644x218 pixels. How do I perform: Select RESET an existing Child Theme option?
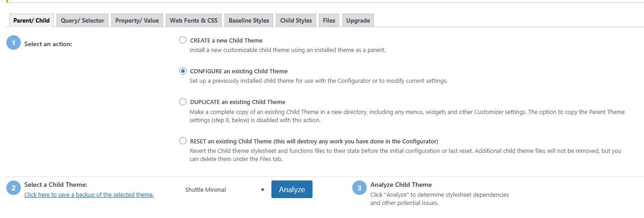tap(183, 141)
